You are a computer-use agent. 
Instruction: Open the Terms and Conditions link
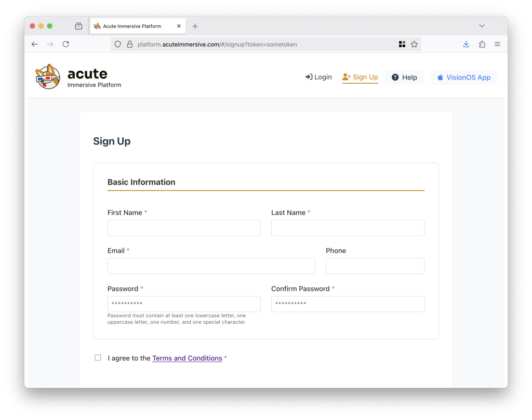[x=187, y=358]
